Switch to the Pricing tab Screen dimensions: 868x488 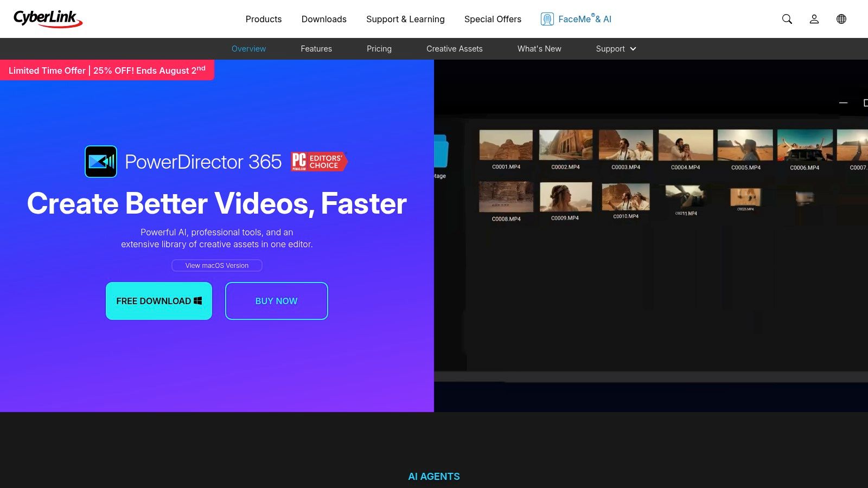(x=379, y=49)
